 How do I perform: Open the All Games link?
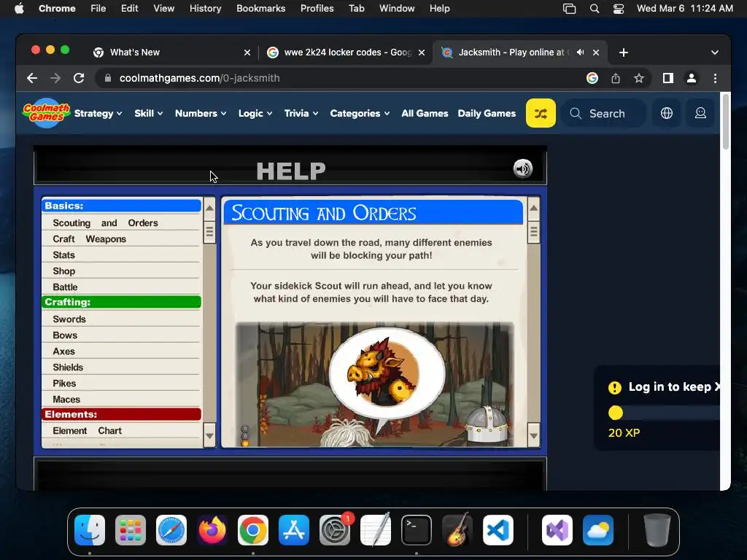click(425, 113)
